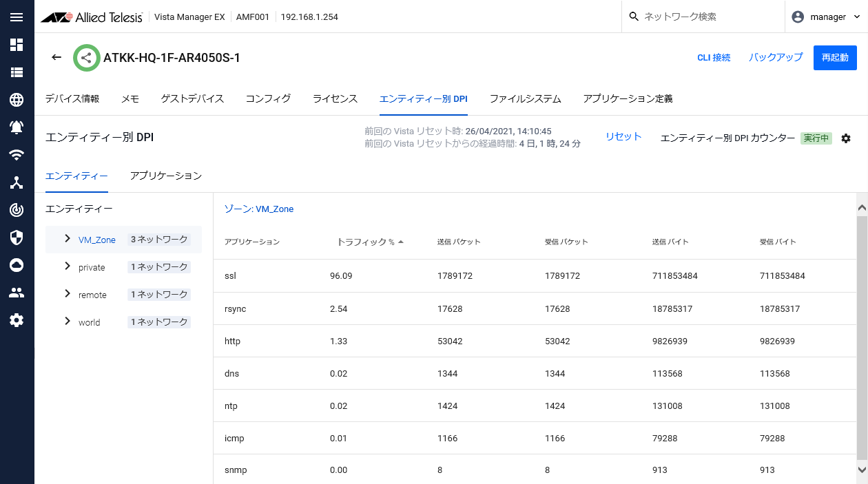
Task: Open the hamburger main menu
Action: 17,17
